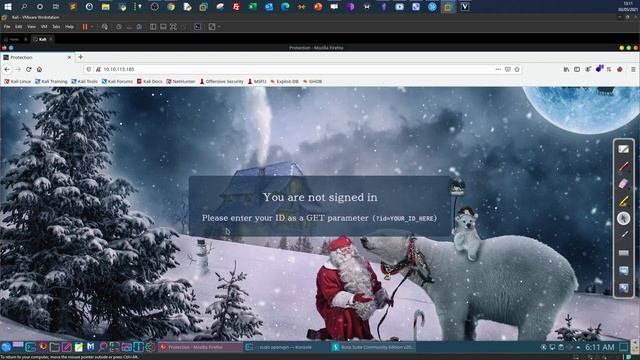Open VMware console view icon
The image size is (640, 360).
point(198,27)
